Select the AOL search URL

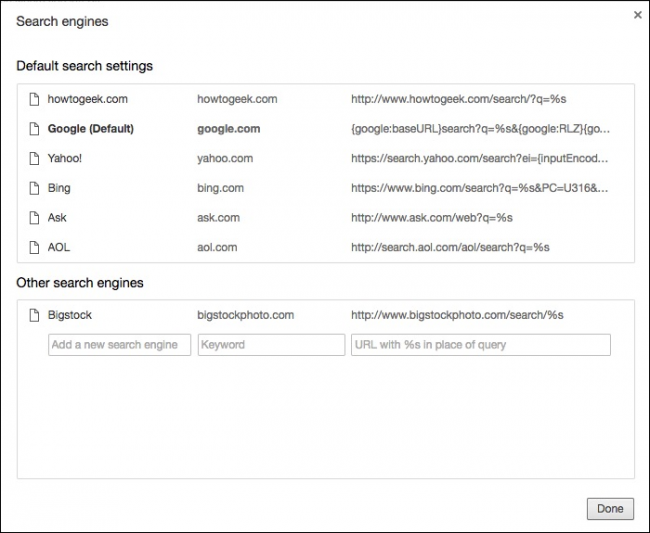pos(450,247)
